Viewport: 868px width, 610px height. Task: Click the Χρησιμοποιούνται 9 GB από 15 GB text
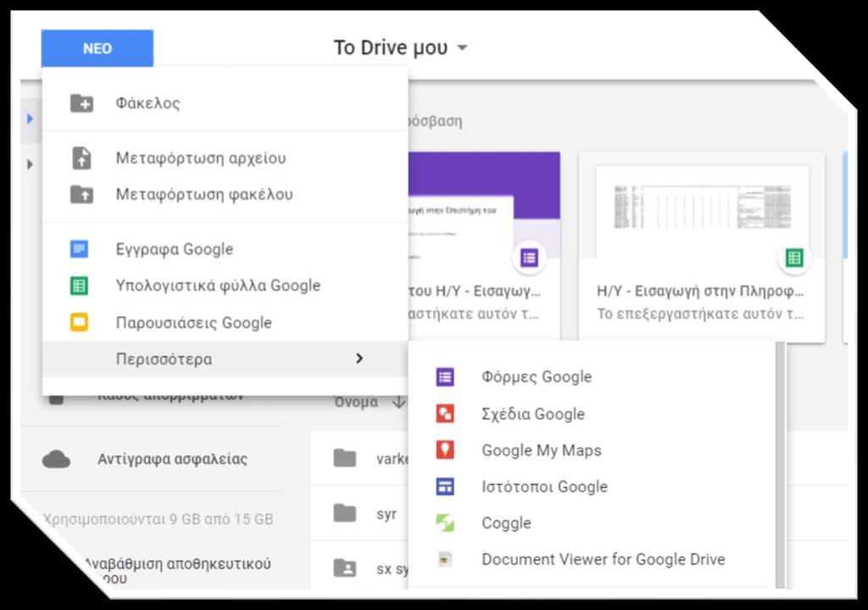coord(159,519)
